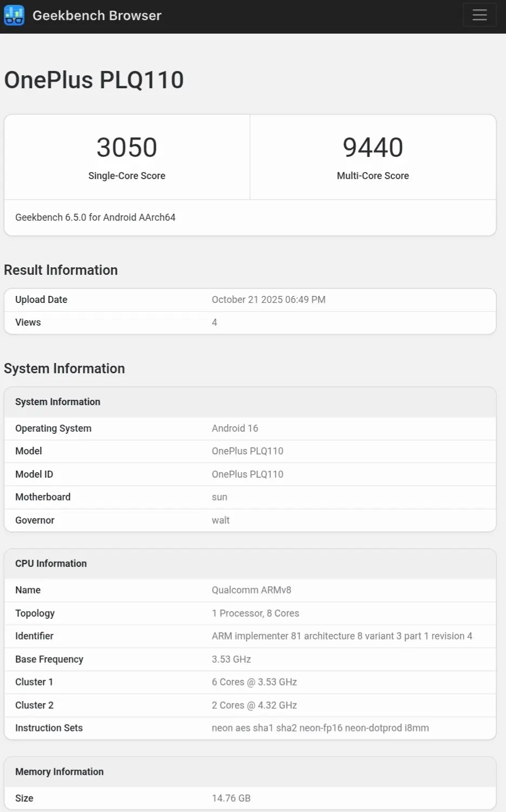
Task: Select the 3050 single-core score
Action: [x=127, y=147]
